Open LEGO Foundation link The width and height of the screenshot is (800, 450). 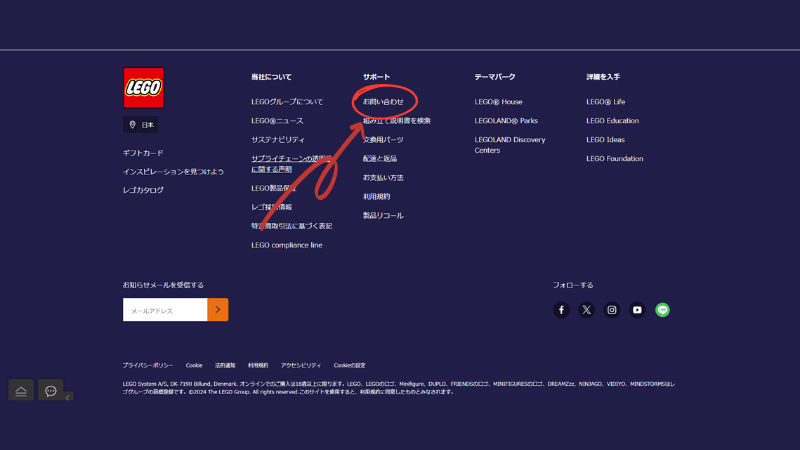615,159
